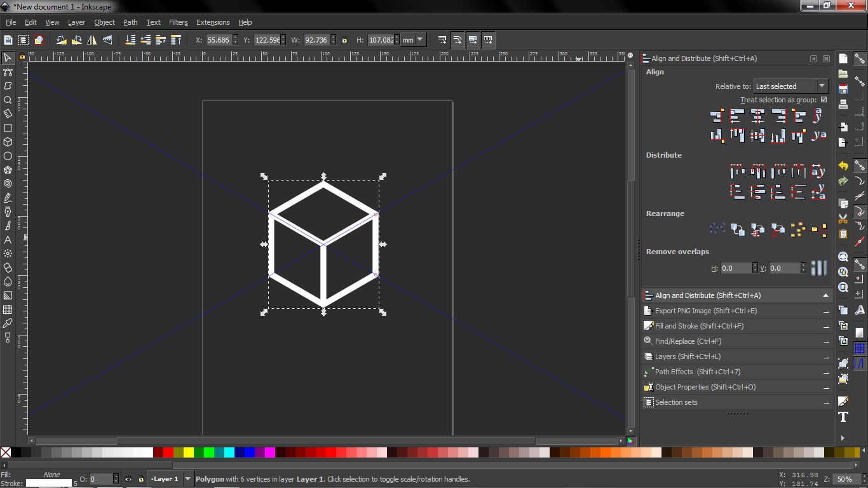This screenshot has height=488, width=868.
Task: Select all objects in all layers
Action: point(24,39)
